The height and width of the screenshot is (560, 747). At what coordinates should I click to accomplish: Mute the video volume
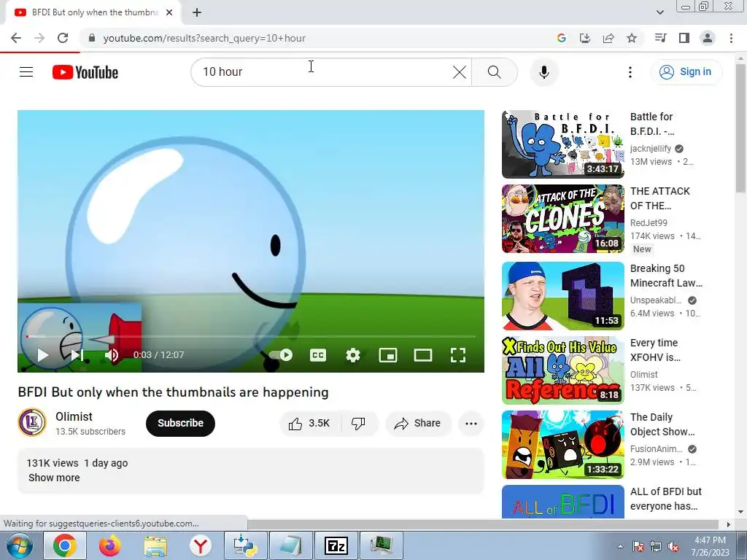coord(112,355)
